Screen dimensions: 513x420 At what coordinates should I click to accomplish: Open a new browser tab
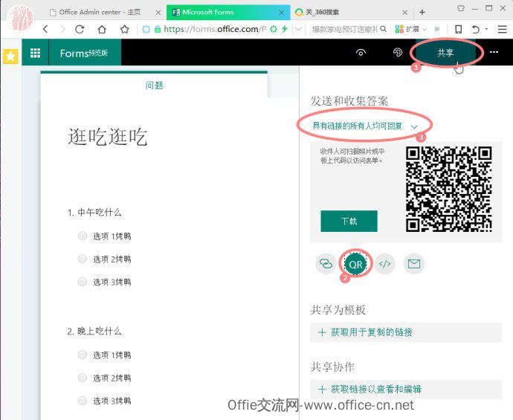422,12
